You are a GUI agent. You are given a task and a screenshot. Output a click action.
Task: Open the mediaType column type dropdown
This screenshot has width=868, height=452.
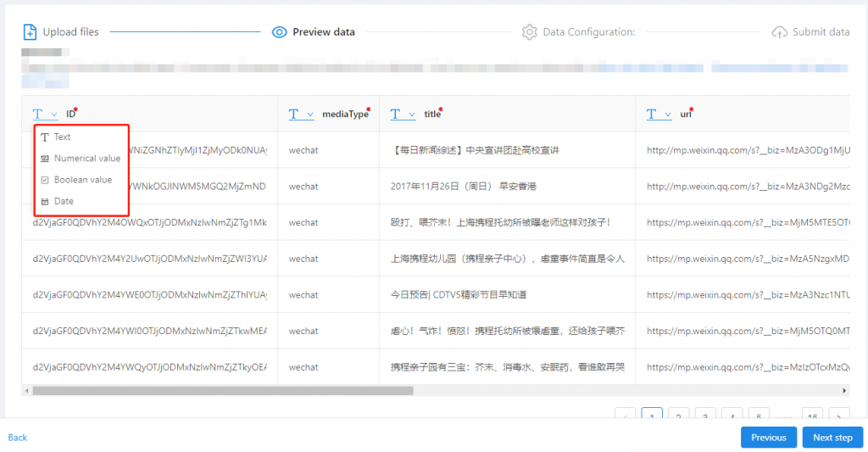point(301,114)
